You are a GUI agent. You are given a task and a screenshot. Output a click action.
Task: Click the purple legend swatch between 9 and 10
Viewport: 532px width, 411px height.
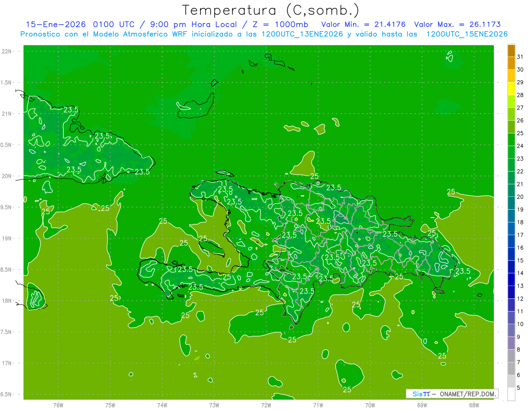[x=511, y=330]
